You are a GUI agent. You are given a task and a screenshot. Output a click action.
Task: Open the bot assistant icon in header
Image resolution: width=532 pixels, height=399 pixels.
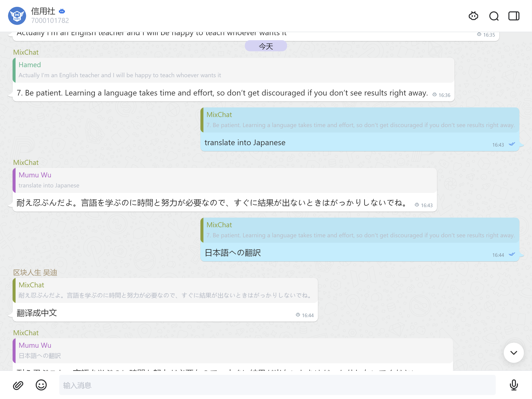click(x=473, y=16)
